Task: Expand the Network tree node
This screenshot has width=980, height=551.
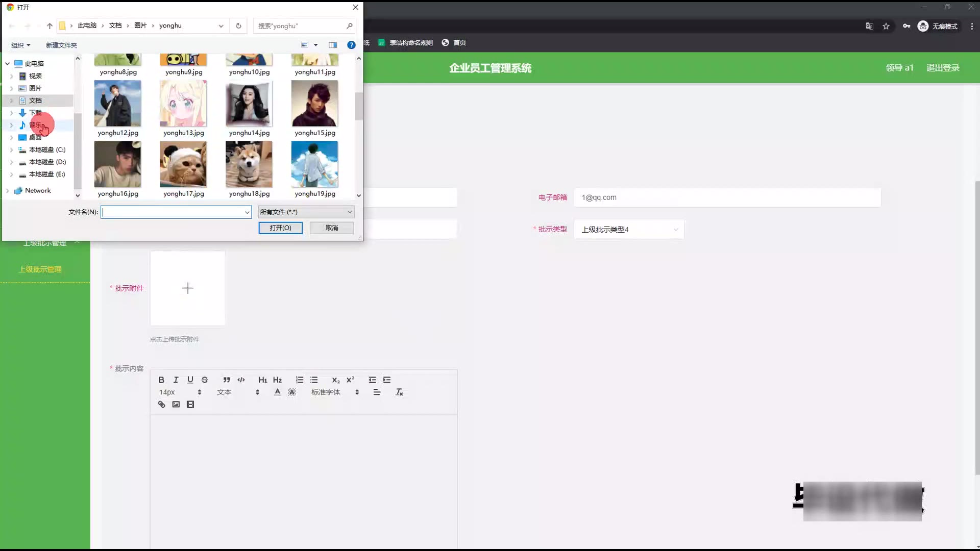Action: pyautogui.click(x=7, y=190)
